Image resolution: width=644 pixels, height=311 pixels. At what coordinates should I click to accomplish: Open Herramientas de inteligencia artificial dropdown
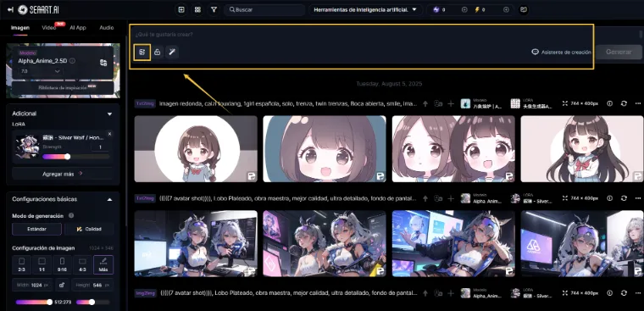click(365, 9)
